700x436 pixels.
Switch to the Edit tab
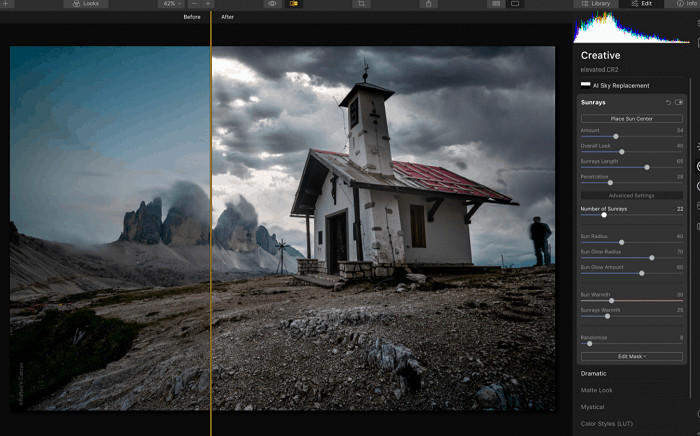[641, 4]
